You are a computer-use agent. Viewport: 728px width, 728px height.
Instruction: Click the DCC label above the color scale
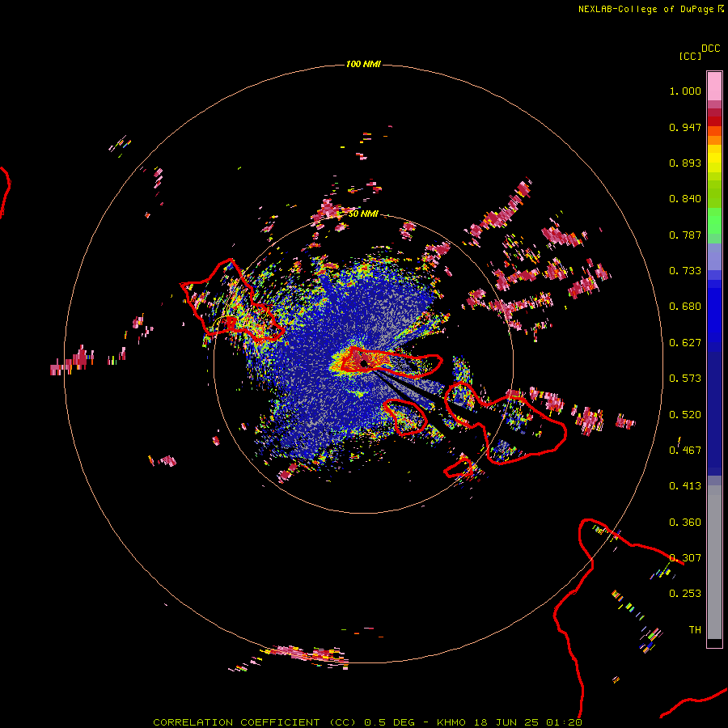(711, 49)
